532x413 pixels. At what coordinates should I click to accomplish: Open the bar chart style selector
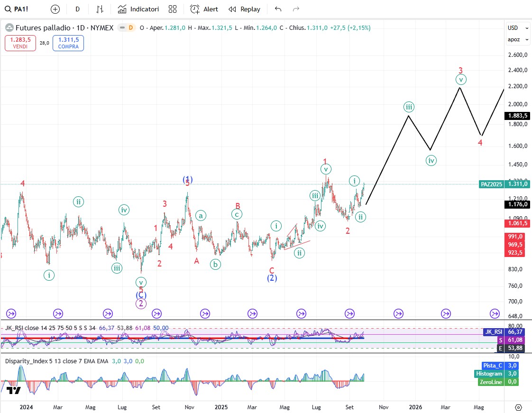tap(100, 9)
